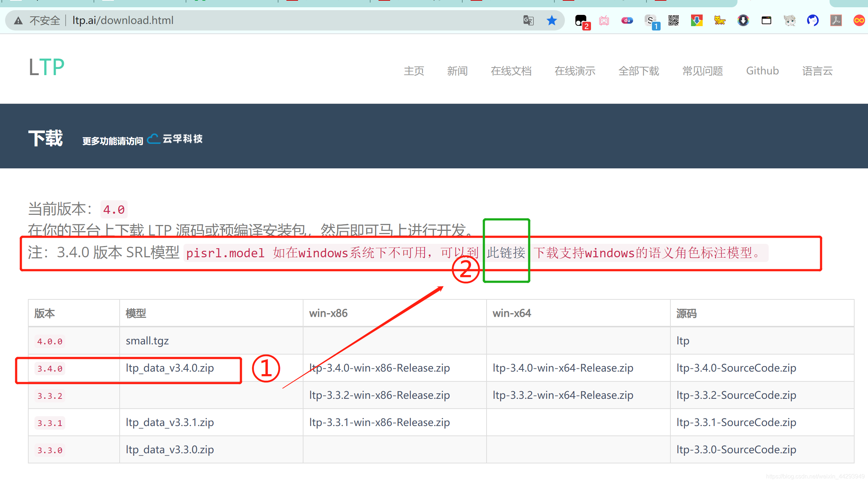Download ltp_data_v3.4.0.zip model file
This screenshot has height=483, width=868.
coord(170,368)
